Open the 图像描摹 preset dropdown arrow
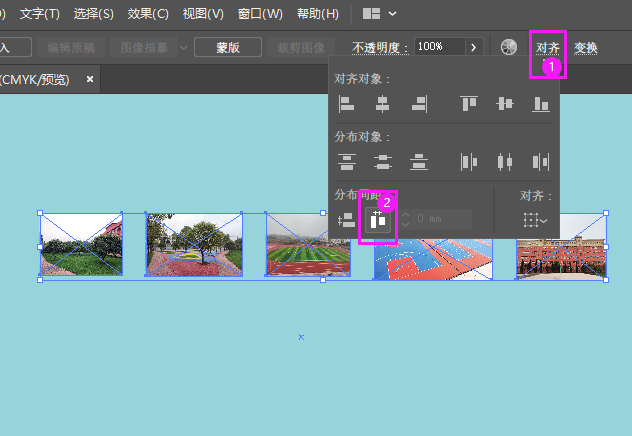 pos(183,47)
